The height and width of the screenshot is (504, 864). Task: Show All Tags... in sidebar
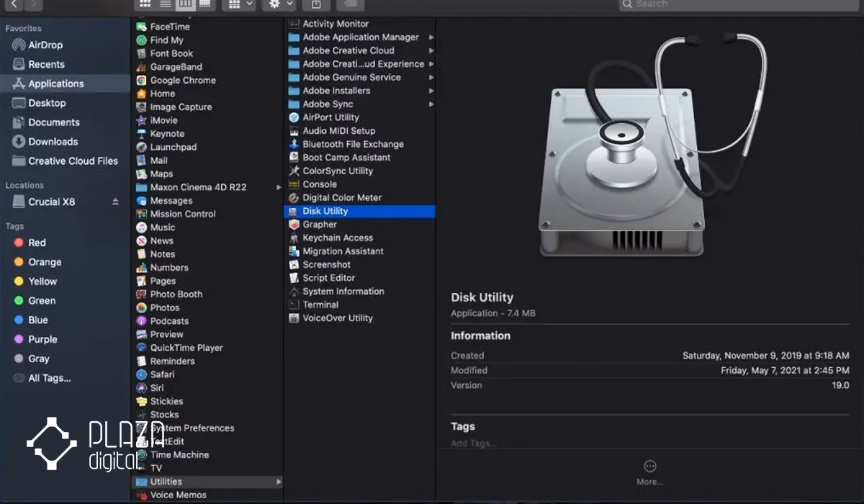pyautogui.click(x=49, y=378)
